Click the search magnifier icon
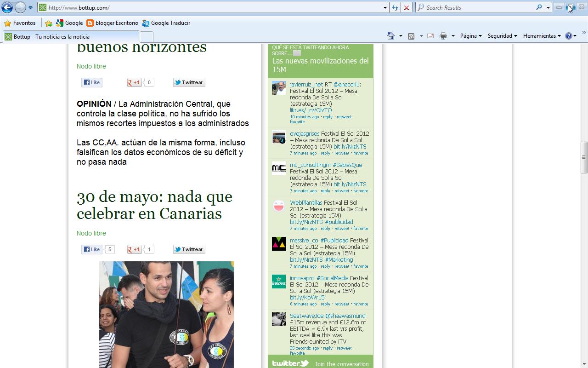The width and height of the screenshot is (588, 368). click(x=539, y=7)
